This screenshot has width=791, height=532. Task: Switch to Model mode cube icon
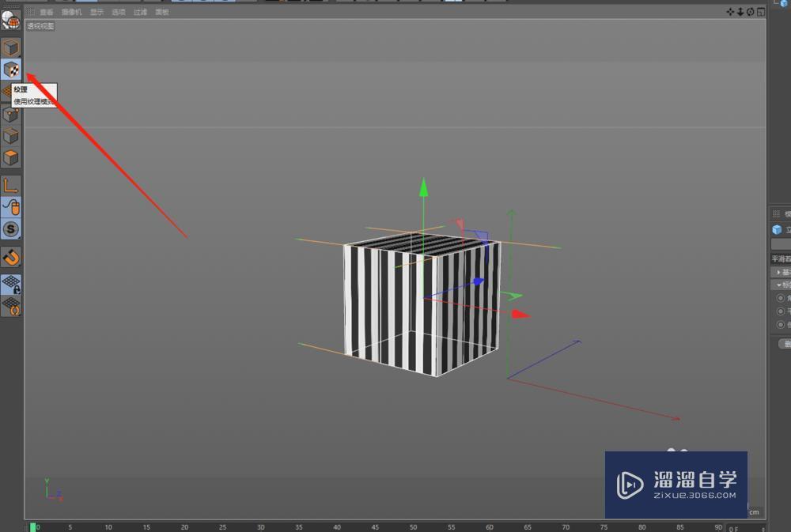click(x=10, y=48)
